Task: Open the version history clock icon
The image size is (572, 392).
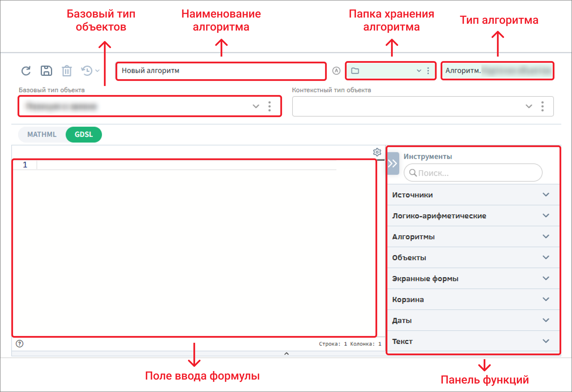Action: [87, 71]
